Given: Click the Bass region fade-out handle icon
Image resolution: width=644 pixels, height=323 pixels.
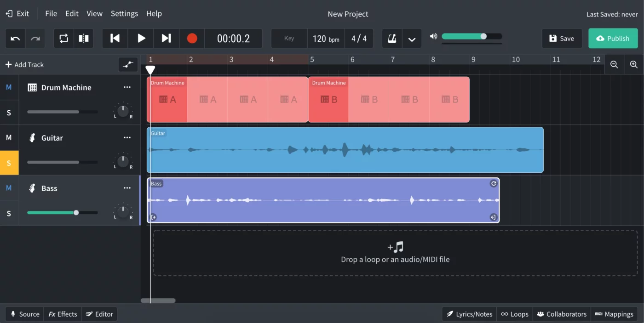Looking at the screenshot, I should pos(493,217).
